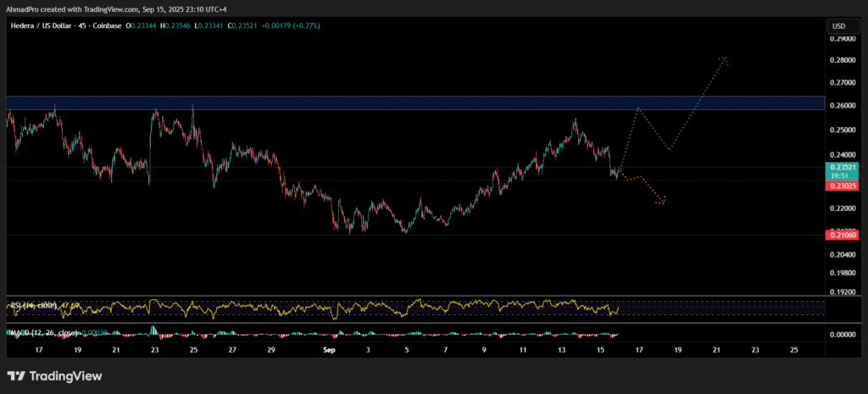Select the MACD (12, 26, close) indicator label
This screenshot has height=394, width=868.
click(42, 332)
